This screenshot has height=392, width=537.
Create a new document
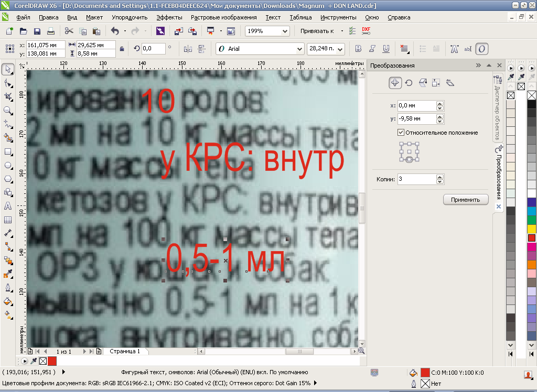(9, 31)
